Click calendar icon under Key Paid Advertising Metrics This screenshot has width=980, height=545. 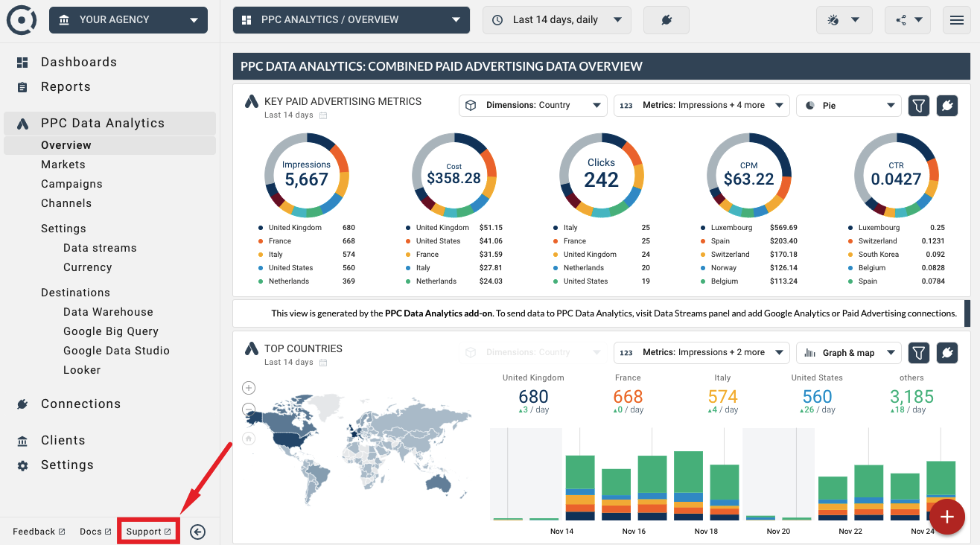pyautogui.click(x=323, y=115)
